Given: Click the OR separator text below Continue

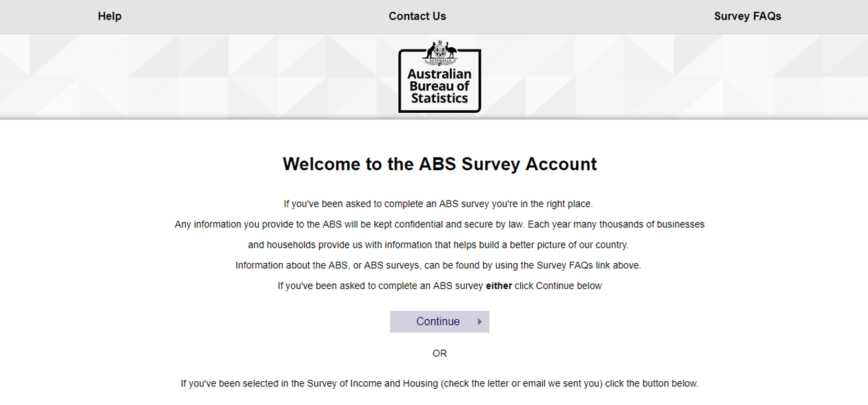Looking at the screenshot, I should click(x=439, y=353).
